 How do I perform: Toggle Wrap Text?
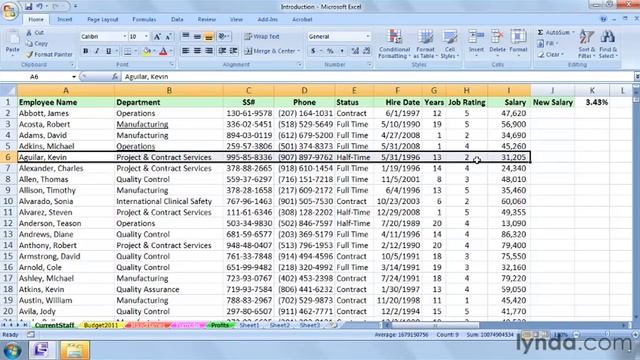pyautogui.click(x=262, y=37)
